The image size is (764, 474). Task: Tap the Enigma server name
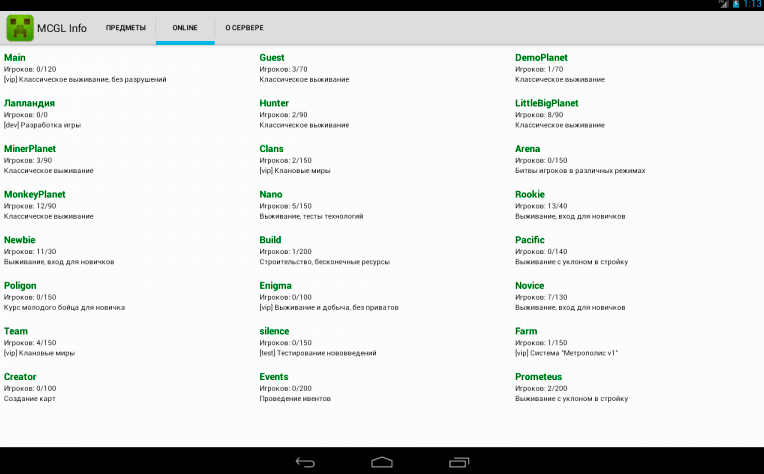click(x=276, y=286)
